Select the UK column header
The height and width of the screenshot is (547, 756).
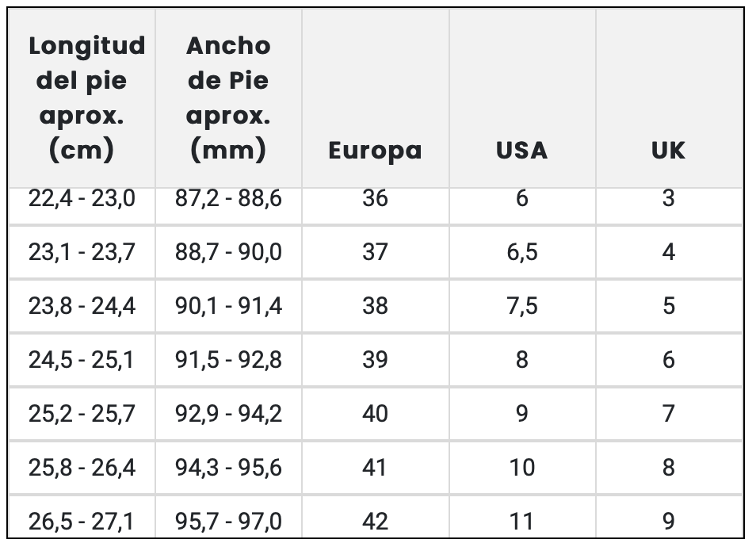(668, 151)
